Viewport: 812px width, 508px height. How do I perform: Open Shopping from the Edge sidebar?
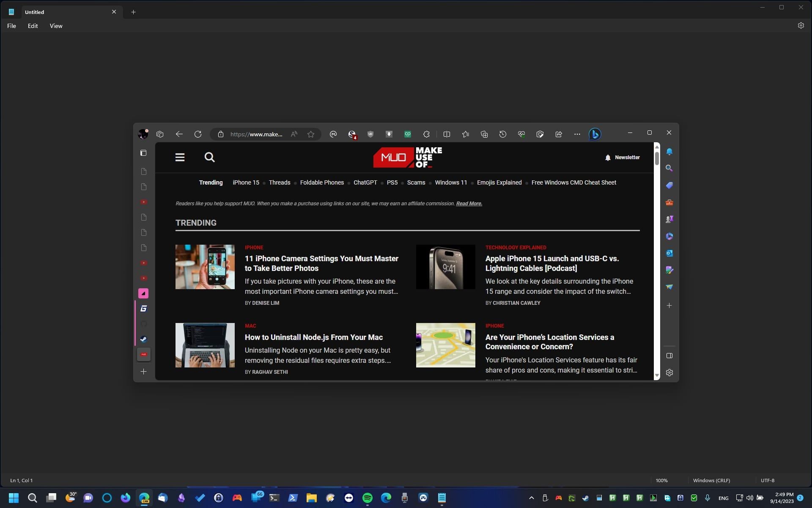[x=669, y=185]
